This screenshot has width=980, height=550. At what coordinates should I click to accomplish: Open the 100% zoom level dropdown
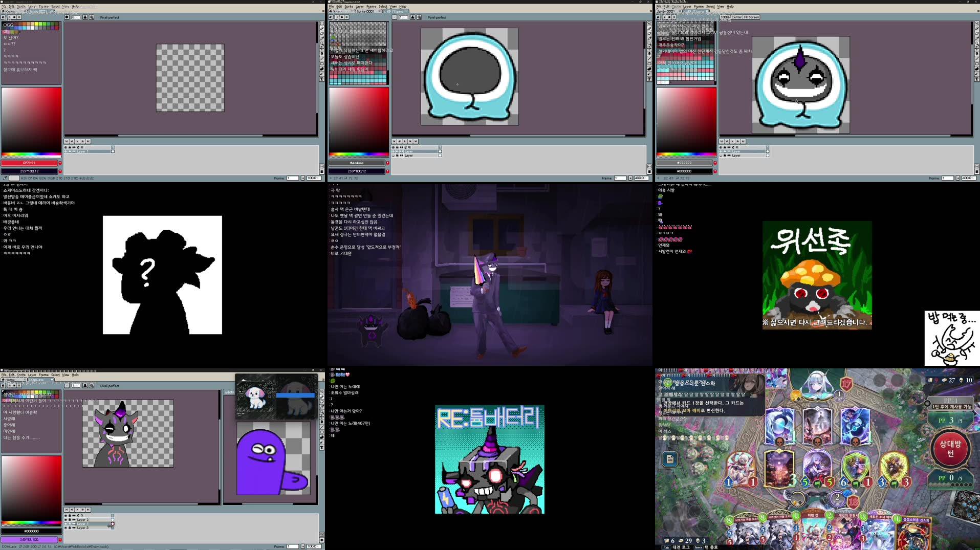pos(726,17)
